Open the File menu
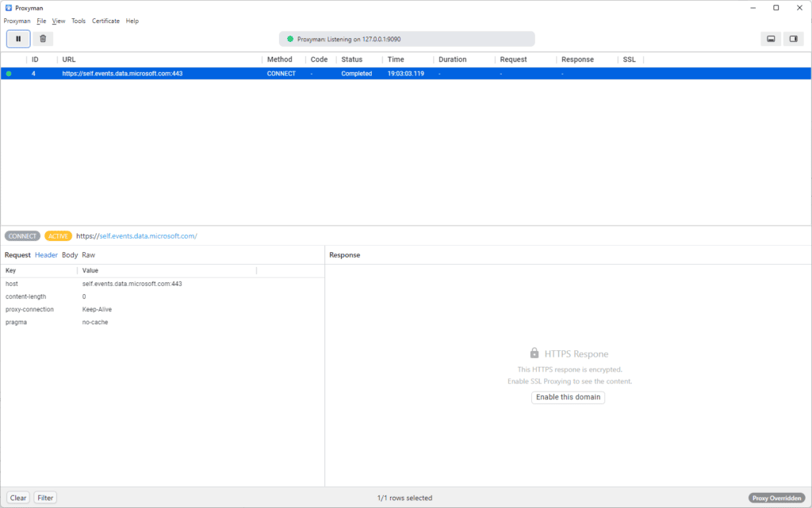812x508 pixels. click(x=41, y=21)
